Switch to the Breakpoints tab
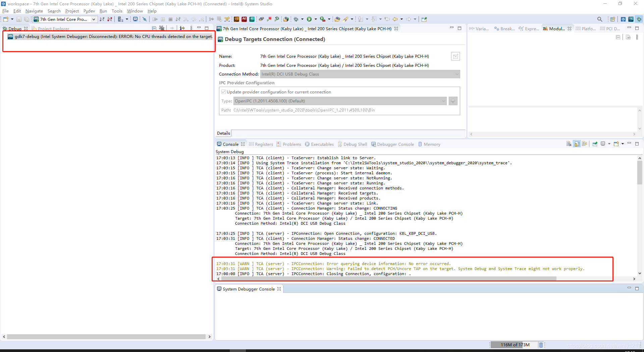Image resolution: width=644 pixels, height=352 pixels. [x=504, y=29]
